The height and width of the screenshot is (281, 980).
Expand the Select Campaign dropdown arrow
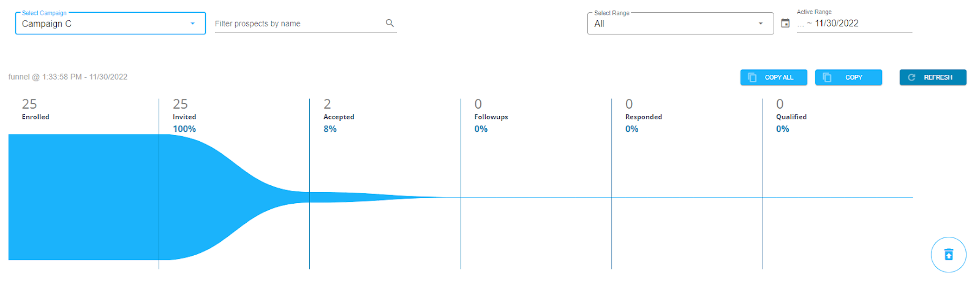[x=192, y=23]
